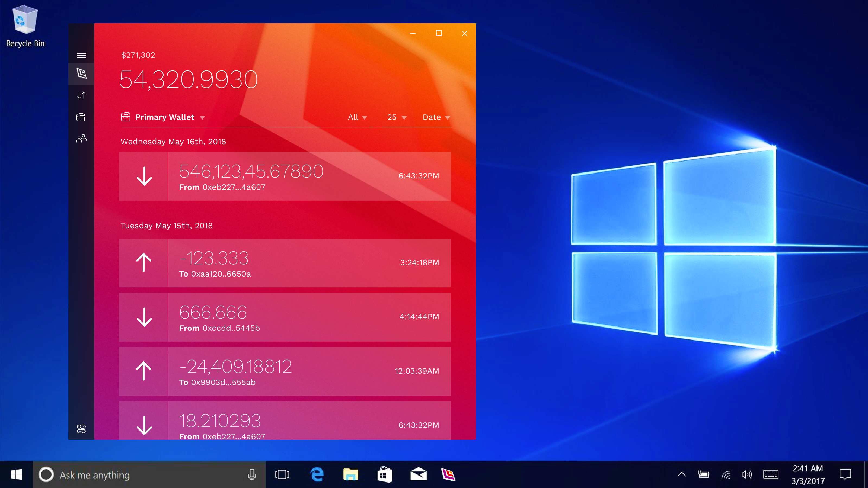
Task: Open the touch keyboard icon
Action: (771, 474)
